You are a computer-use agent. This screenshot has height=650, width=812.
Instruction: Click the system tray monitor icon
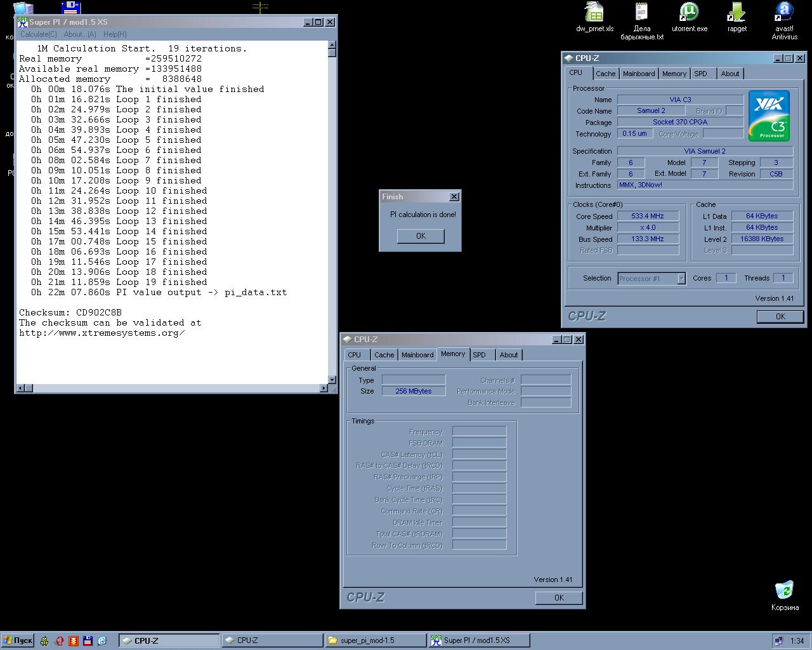[778, 640]
